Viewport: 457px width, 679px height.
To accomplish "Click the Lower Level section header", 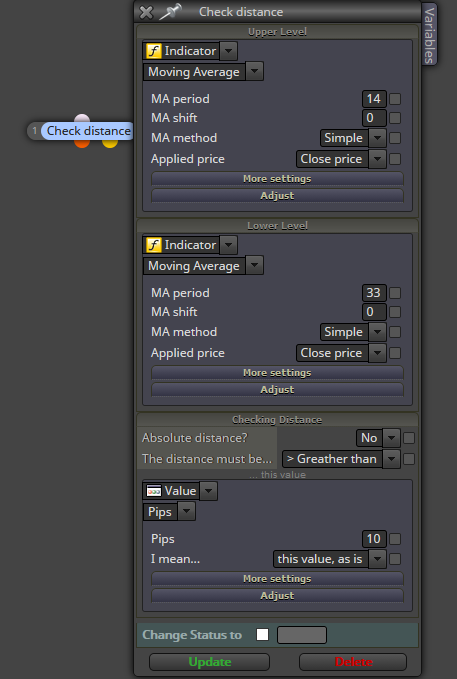I will [x=277, y=226].
